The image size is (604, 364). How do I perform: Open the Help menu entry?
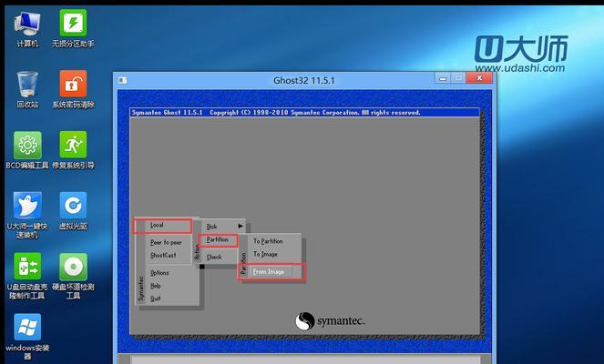coord(155,286)
